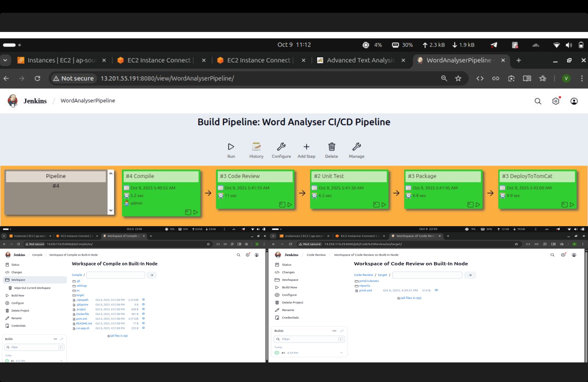
Task: Open tab list dropdown in Compile browser window
Action: click(4, 236)
